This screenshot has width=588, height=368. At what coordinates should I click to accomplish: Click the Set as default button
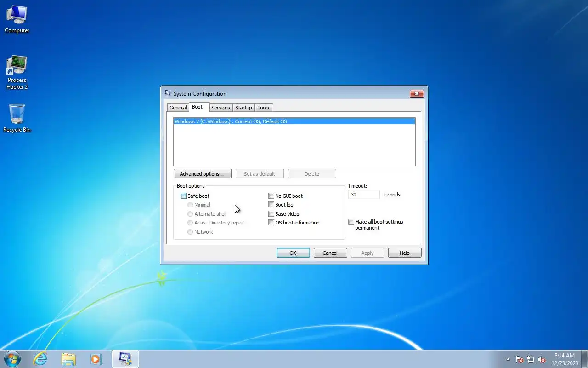coord(260,174)
